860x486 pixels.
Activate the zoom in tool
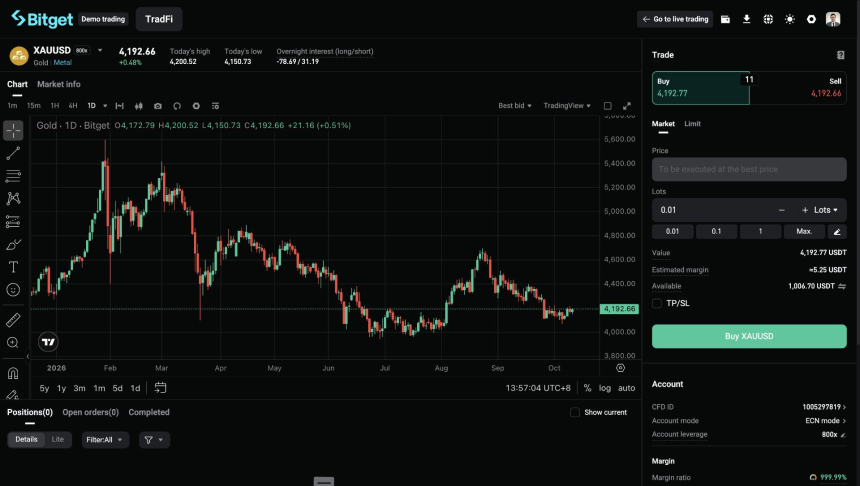pos(13,343)
